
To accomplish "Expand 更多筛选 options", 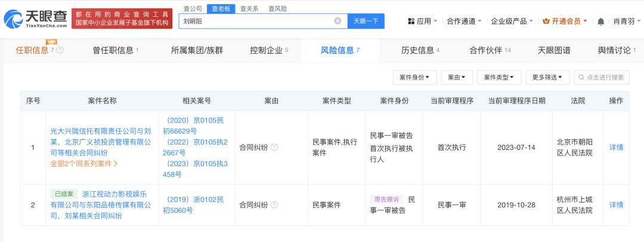I will 547,77.
